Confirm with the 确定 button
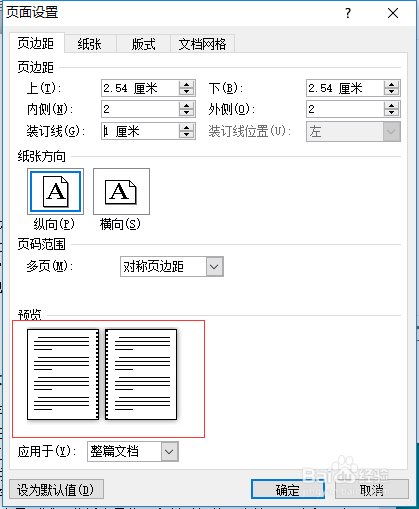Screen dimensions: 419x509 click(x=288, y=490)
